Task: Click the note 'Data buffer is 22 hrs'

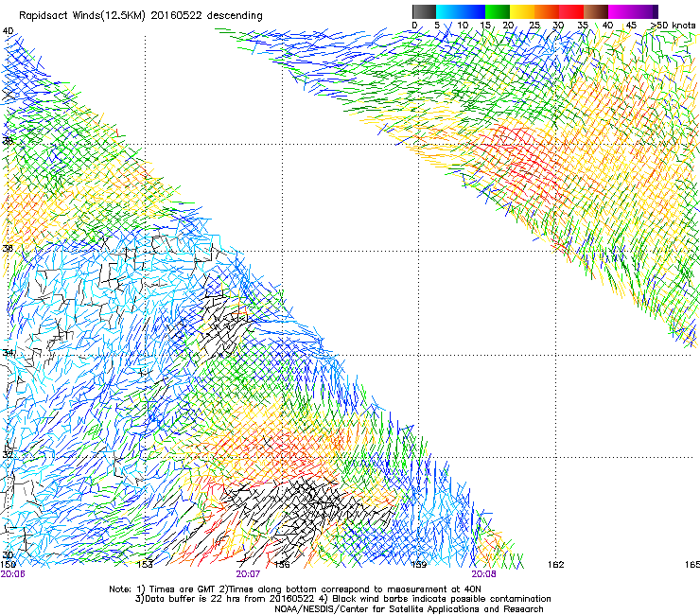Action: [193, 599]
